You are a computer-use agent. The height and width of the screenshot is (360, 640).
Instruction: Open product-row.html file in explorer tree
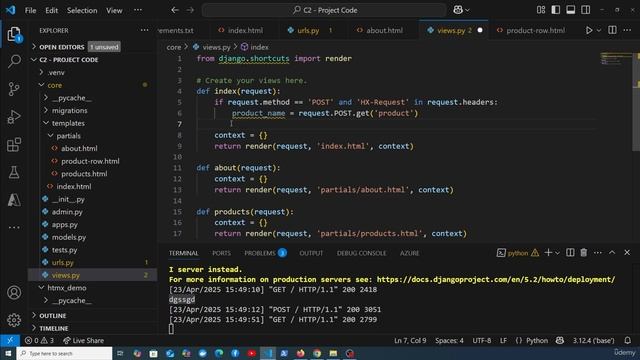point(90,161)
